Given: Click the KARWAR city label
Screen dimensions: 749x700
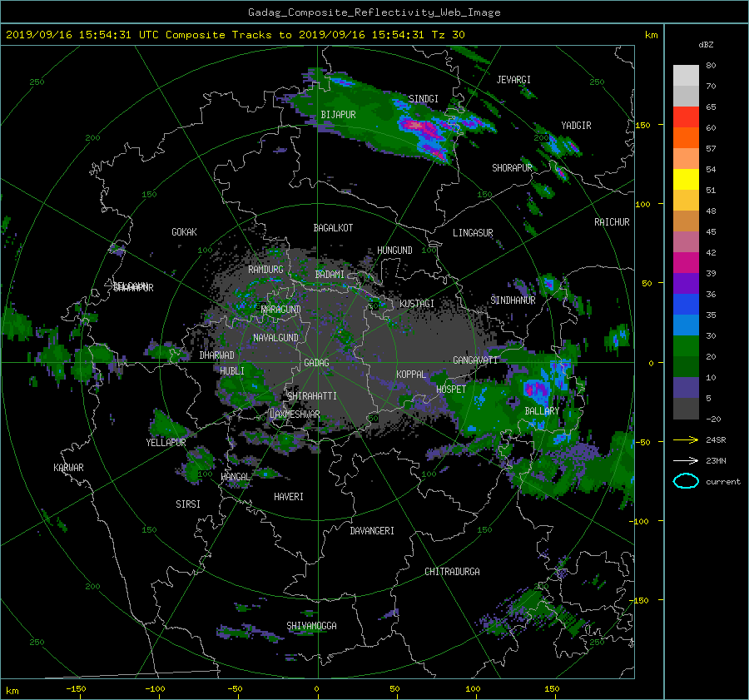Looking at the screenshot, I should 68,468.
